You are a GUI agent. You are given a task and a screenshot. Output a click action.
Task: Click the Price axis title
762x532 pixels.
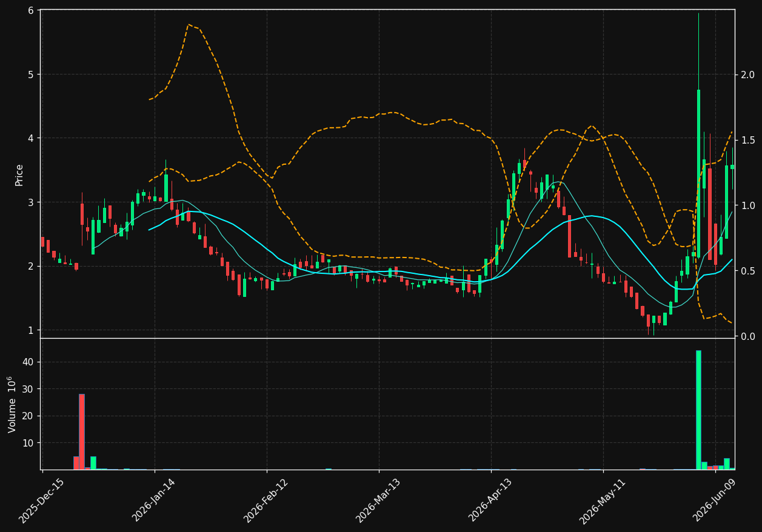point(19,175)
